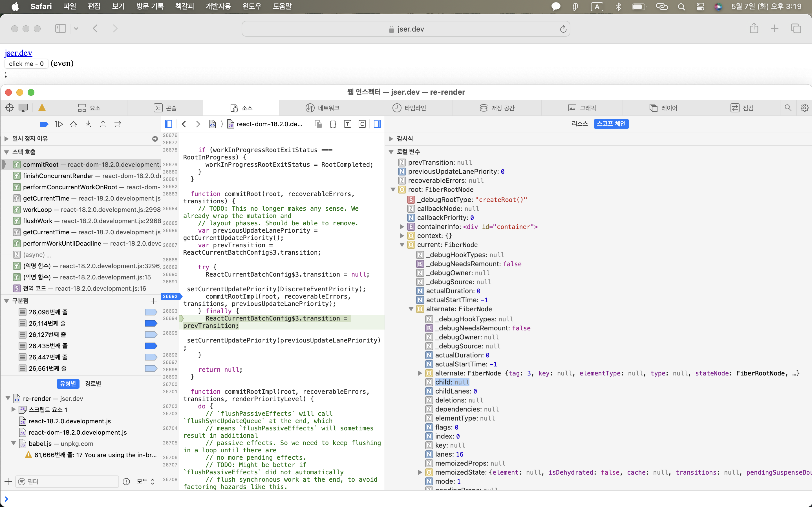Toggle 스코프 체인 button
The width and height of the screenshot is (812, 507).
pos(611,123)
